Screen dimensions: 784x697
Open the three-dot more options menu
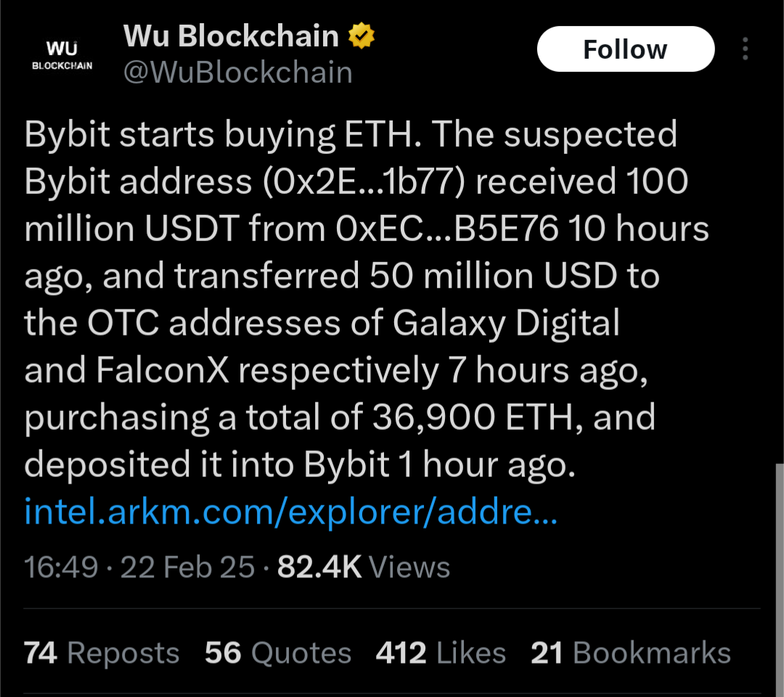tap(745, 49)
